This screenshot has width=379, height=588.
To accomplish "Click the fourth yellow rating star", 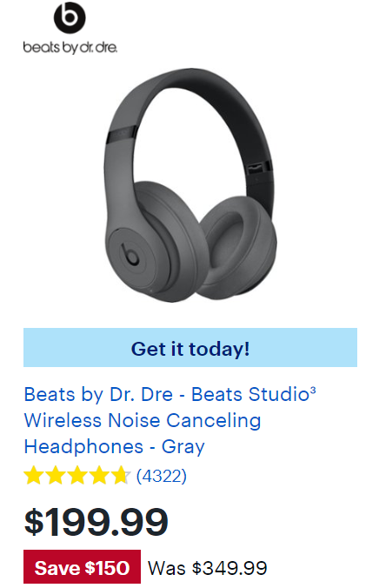I will coord(99,476).
